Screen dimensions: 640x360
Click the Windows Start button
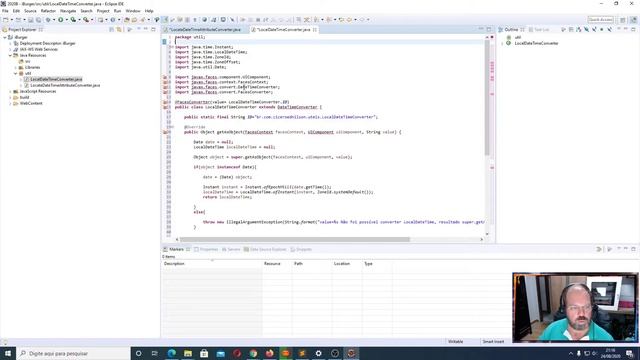(x=8, y=353)
